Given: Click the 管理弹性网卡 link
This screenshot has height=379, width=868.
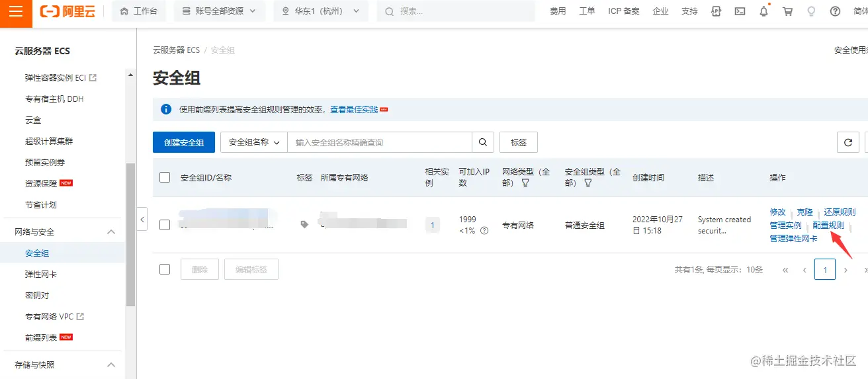Looking at the screenshot, I should pos(793,239).
